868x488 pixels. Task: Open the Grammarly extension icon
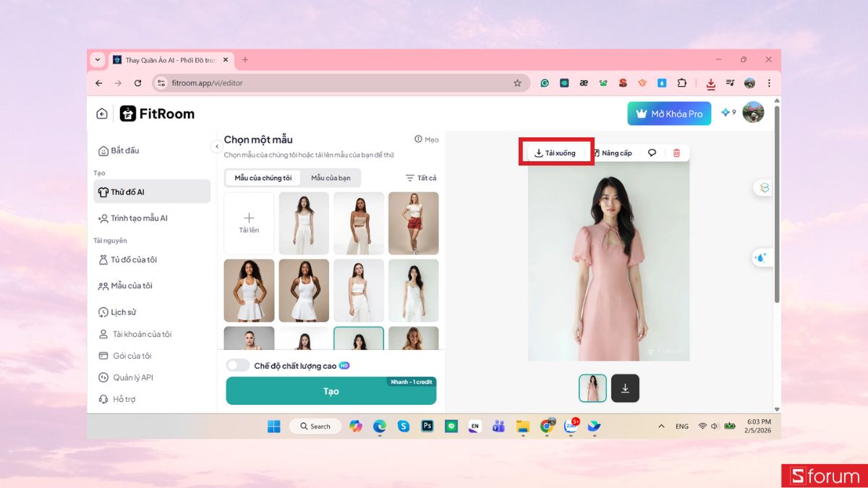pyautogui.click(x=545, y=83)
